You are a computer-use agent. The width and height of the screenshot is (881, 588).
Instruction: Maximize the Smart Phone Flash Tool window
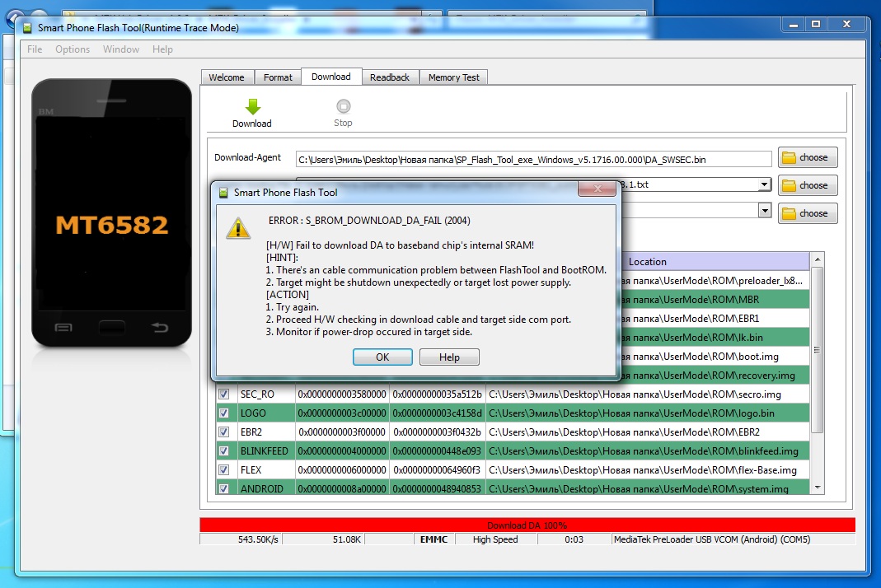tap(816, 24)
